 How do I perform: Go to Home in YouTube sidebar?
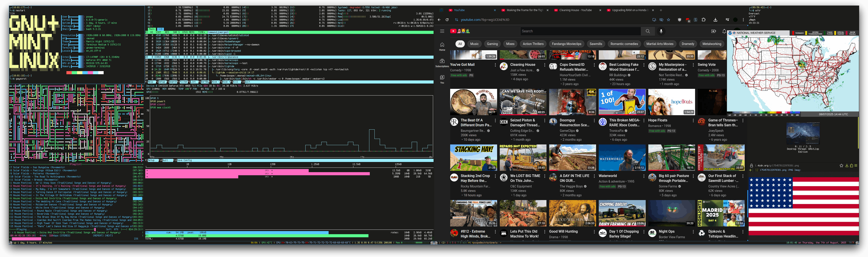point(442,47)
